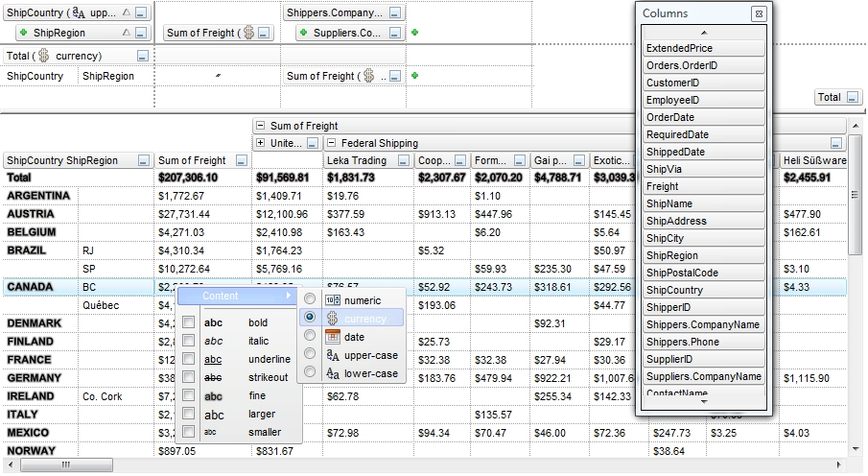Expand the Unite... column group
868x476 pixels.
pyautogui.click(x=260, y=143)
